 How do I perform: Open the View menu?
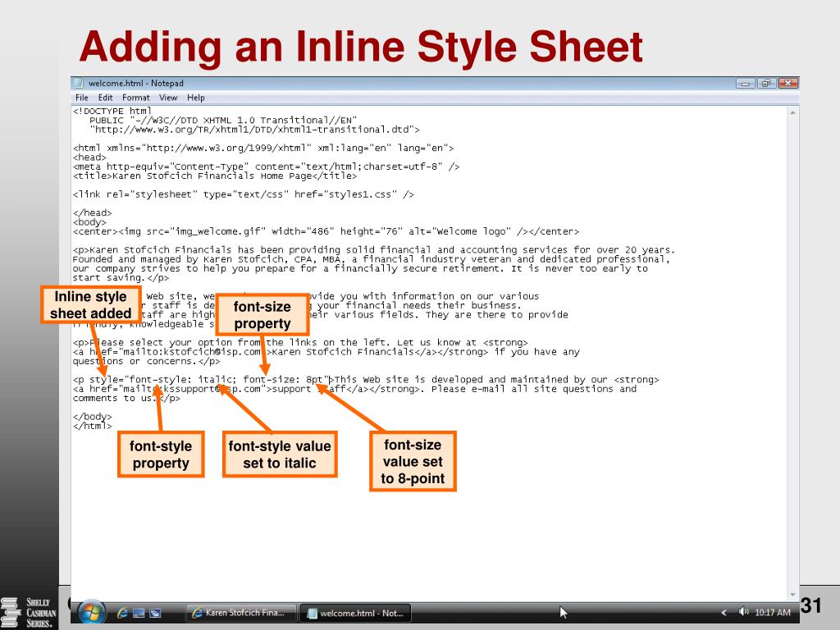pos(168,98)
